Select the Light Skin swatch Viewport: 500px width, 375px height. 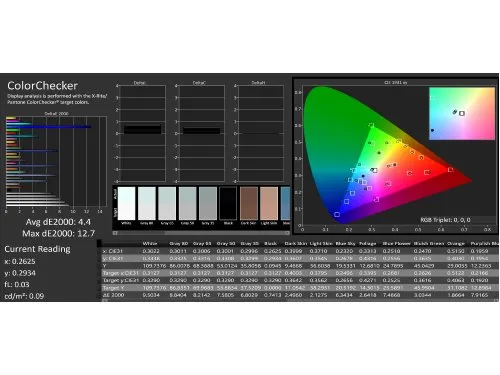click(269, 203)
